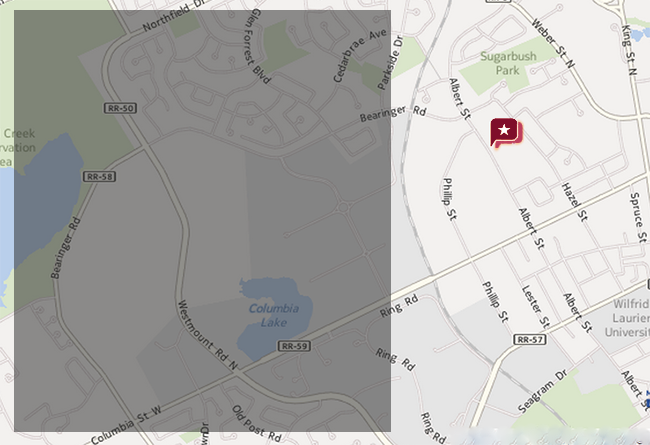The image size is (650, 445).
Task: Click the Westmount Rd N street label
Action: [x=207, y=335]
